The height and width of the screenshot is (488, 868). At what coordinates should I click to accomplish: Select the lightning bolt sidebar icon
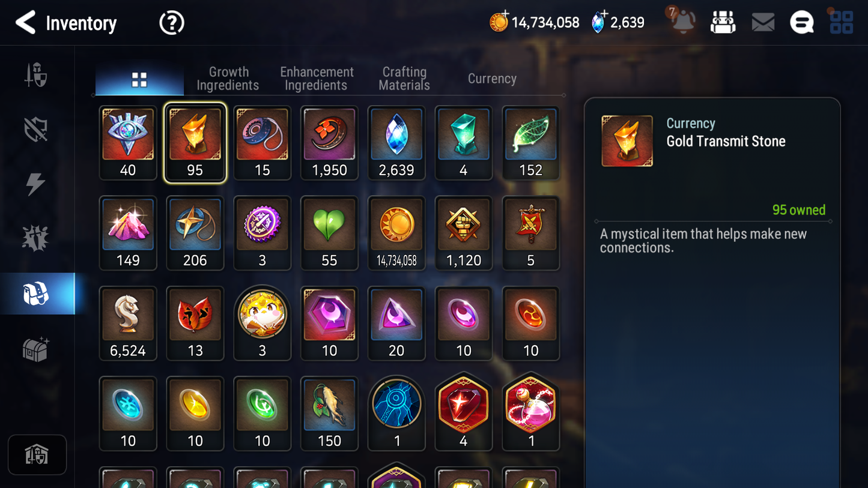[35, 184]
